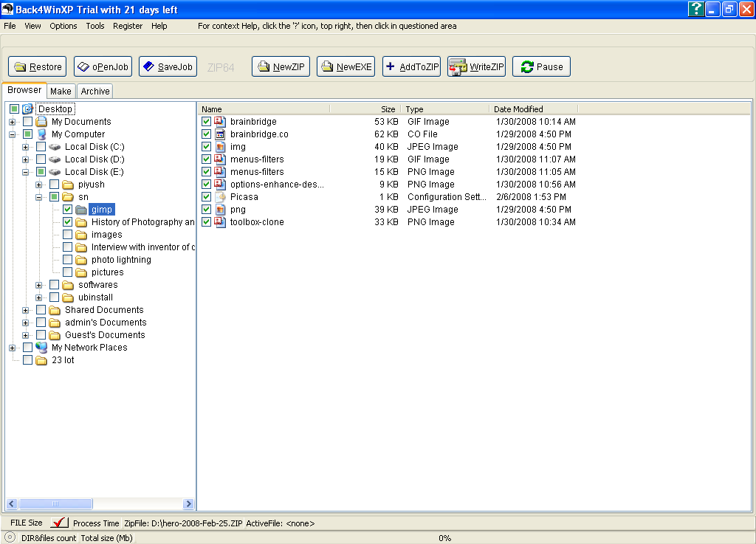Expand the Local Disk (C:) node

tap(26, 147)
